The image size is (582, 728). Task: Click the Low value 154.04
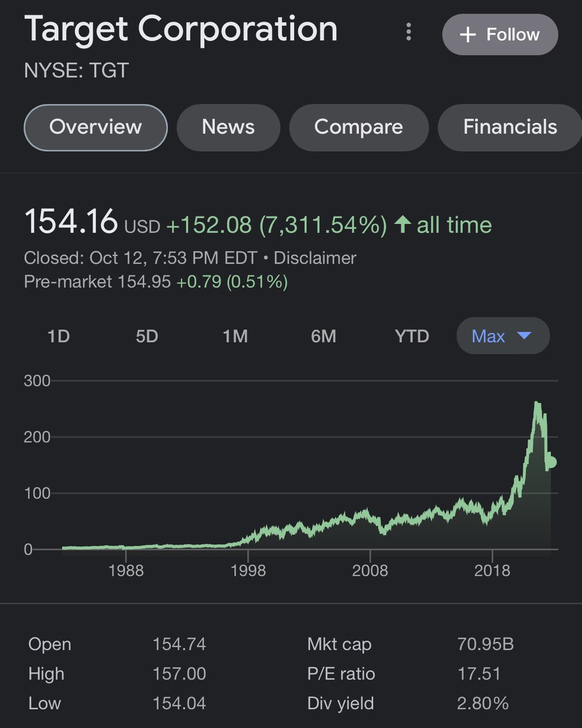tap(179, 704)
